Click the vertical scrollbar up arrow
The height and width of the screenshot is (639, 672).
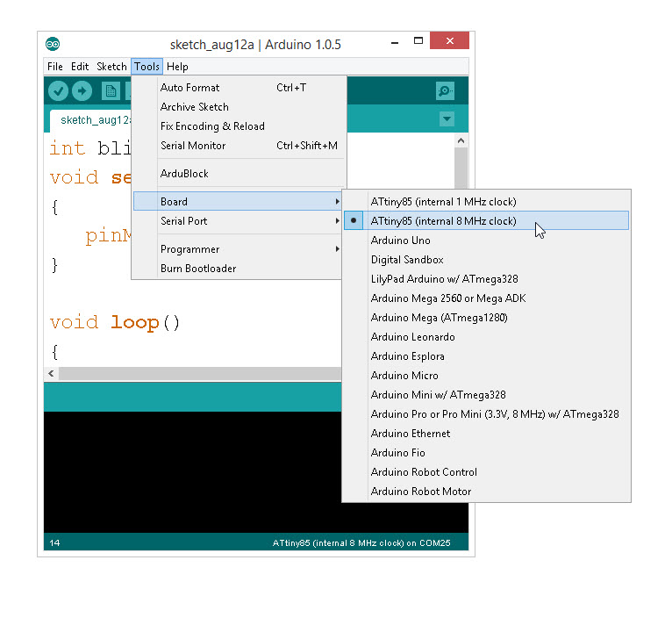pyautogui.click(x=461, y=140)
